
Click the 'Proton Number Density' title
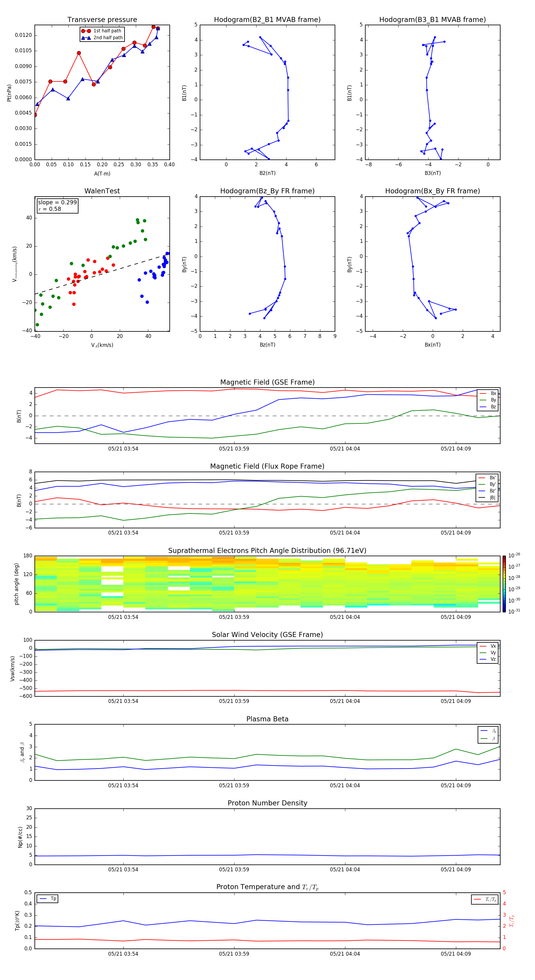[x=267, y=803]
